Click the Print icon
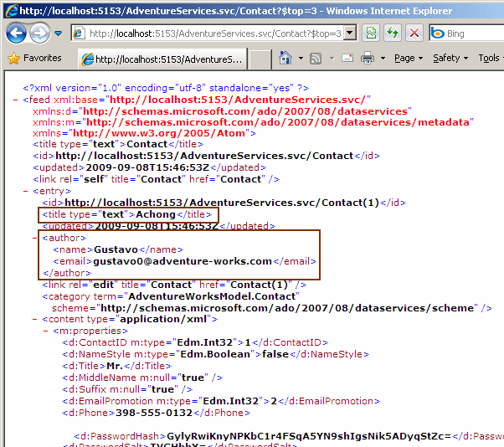Viewport: 504px width, 447px height. pos(367,59)
